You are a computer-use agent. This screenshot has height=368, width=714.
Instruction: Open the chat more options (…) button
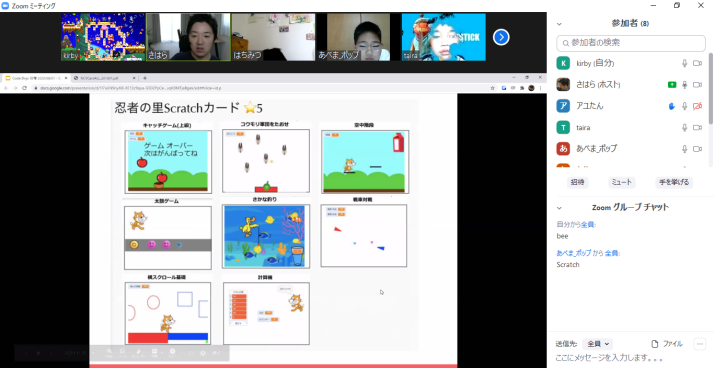[699, 344]
